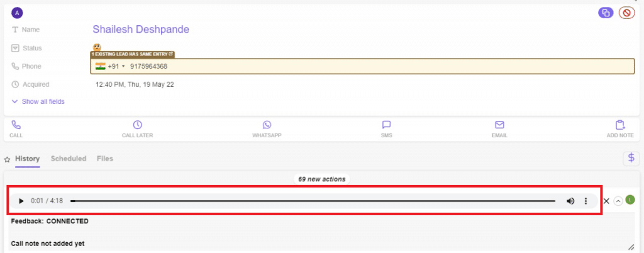The image size is (644, 253).
Task: Open audio player more options menu
Action: [x=586, y=201]
